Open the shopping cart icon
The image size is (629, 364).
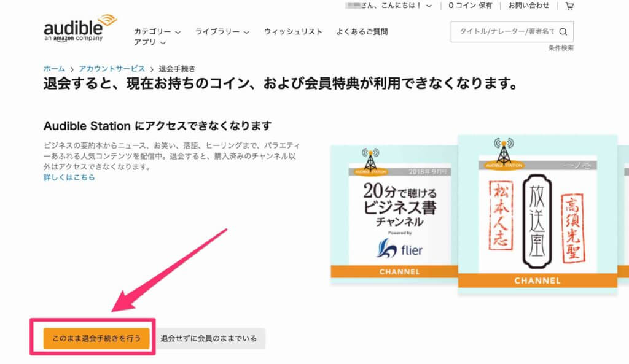click(x=569, y=6)
